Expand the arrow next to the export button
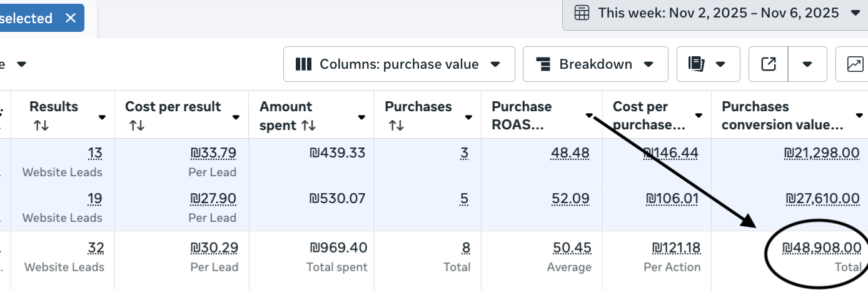The height and width of the screenshot is (290, 868). coord(807,64)
